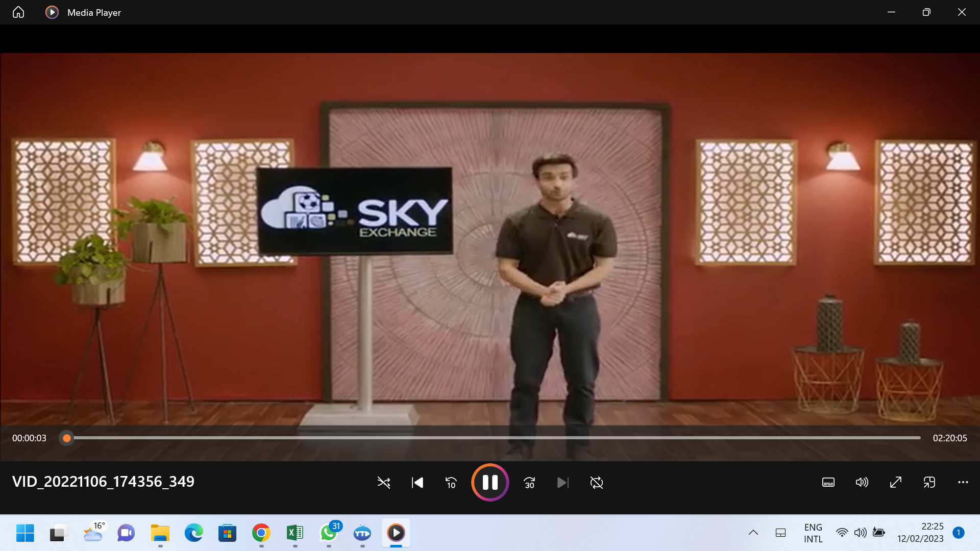Open File Explorer from taskbar
980x551 pixels.
[160, 533]
